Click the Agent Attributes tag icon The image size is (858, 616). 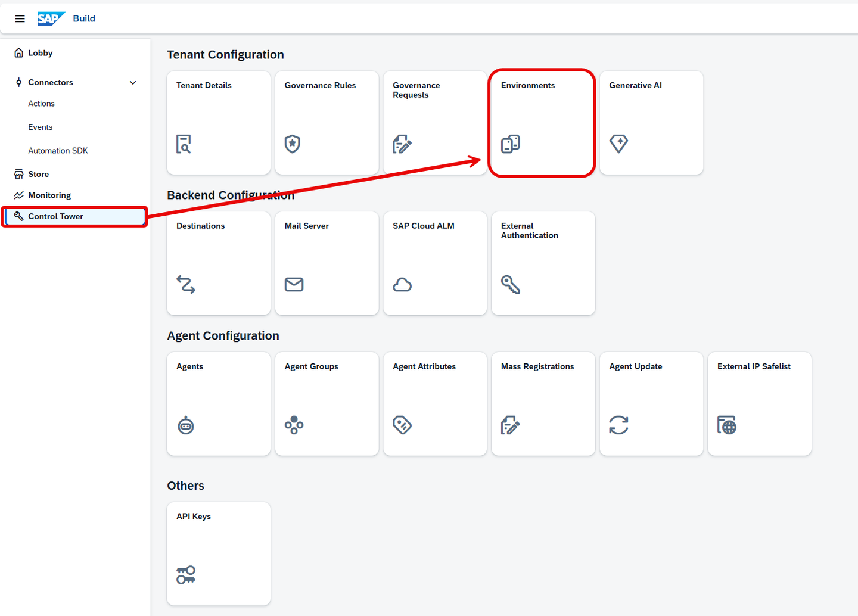point(402,425)
